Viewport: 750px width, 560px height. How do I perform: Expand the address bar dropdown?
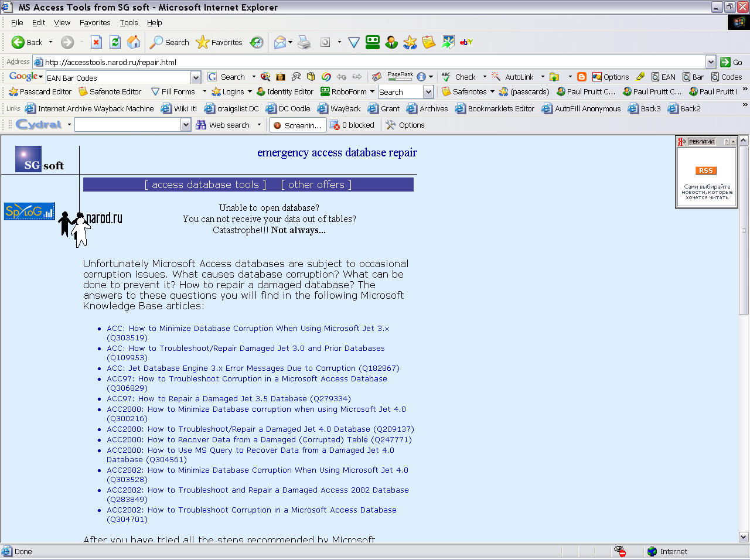pyautogui.click(x=711, y=62)
